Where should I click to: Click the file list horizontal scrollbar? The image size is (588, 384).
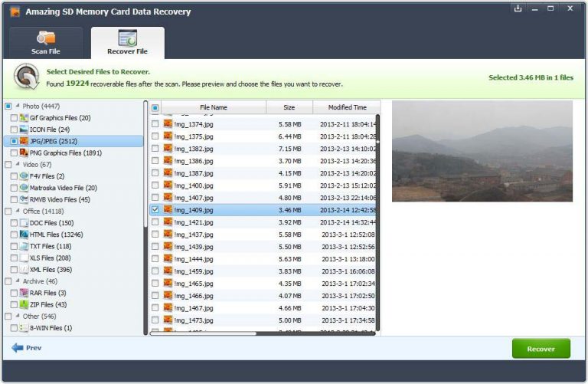(203, 333)
